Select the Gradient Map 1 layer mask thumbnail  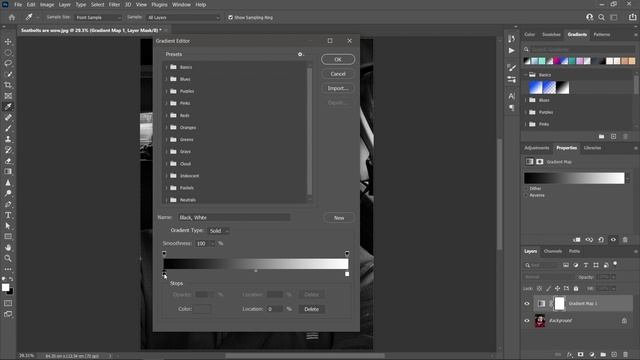[x=560, y=304]
